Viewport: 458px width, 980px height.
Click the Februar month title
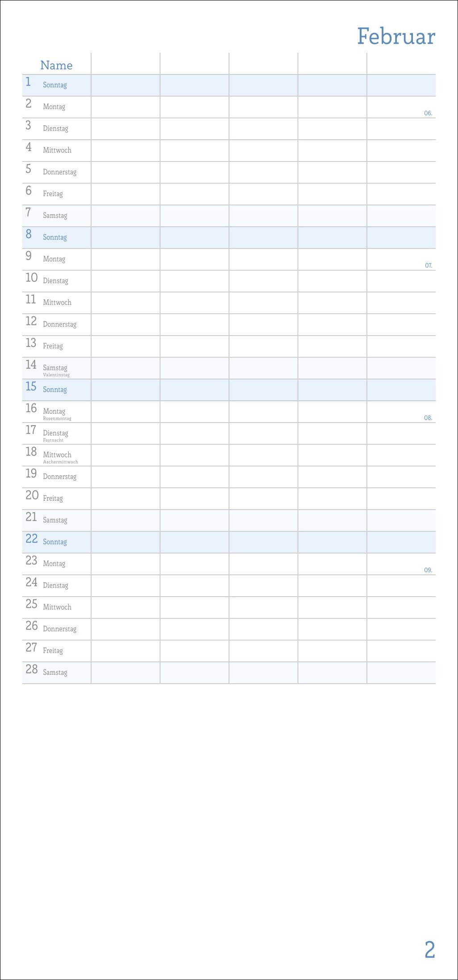(396, 37)
